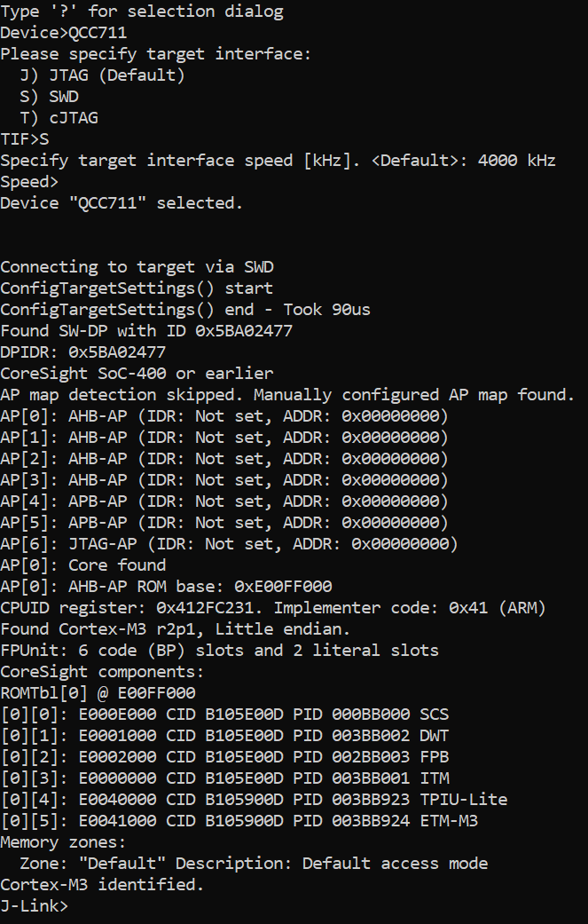
Task: Click the J-Link> command prompt line
Action: (x=34, y=906)
